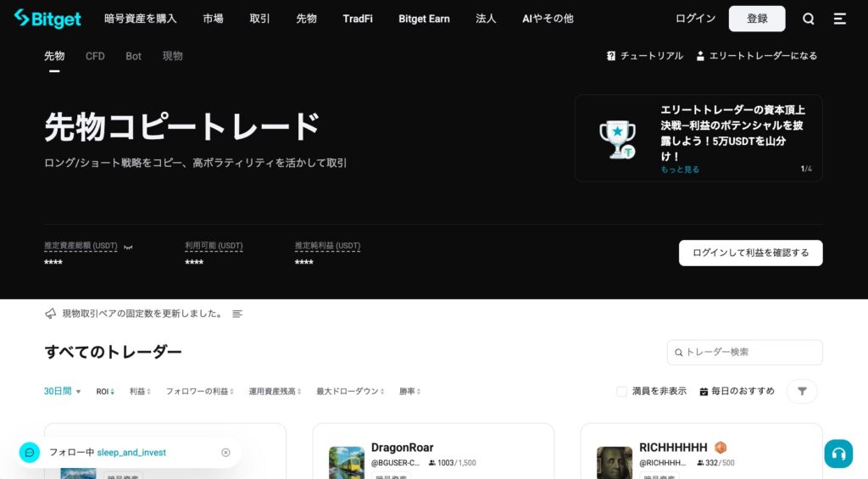The width and height of the screenshot is (868, 479).
Task: Open sleep_and_invest trader link
Action: point(131,453)
